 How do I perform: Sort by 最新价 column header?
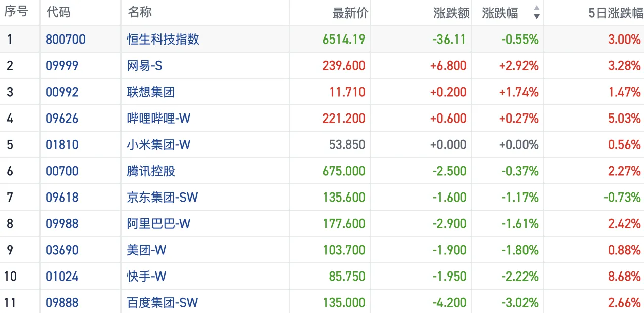coord(350,13)
